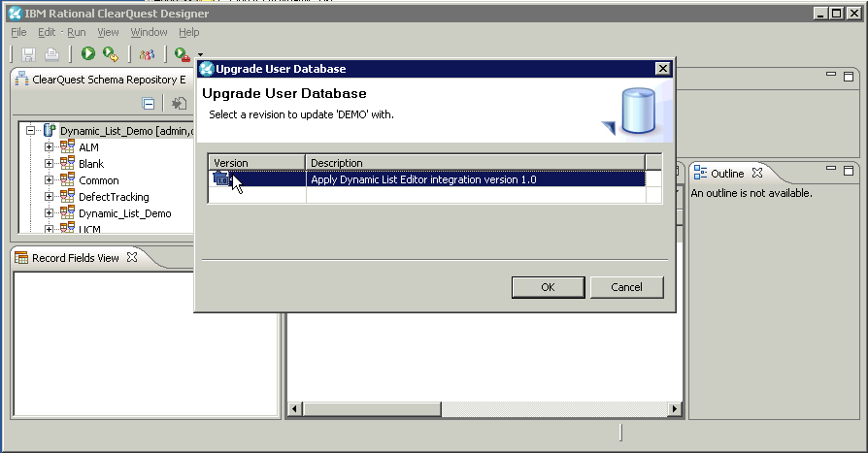
Task: Click the editor horizontal scrollbar left arrow
Action: click(294, 408)
